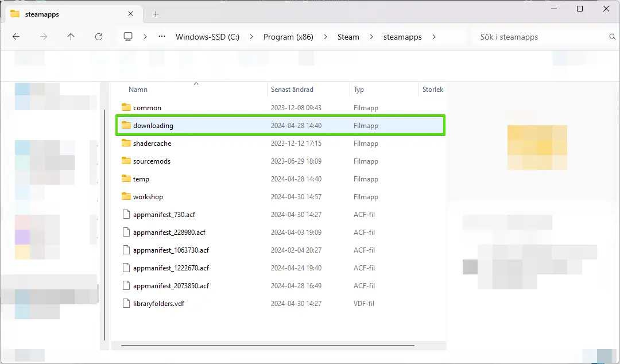Refresh the steamapps folder view
The image size is (620, 364).
pos(99,37)
